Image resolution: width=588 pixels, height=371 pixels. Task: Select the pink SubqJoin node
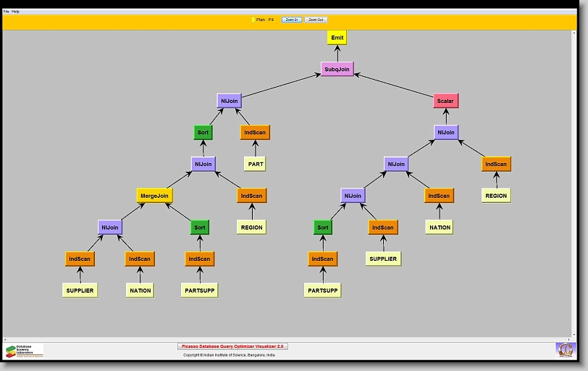click(337, 70)
